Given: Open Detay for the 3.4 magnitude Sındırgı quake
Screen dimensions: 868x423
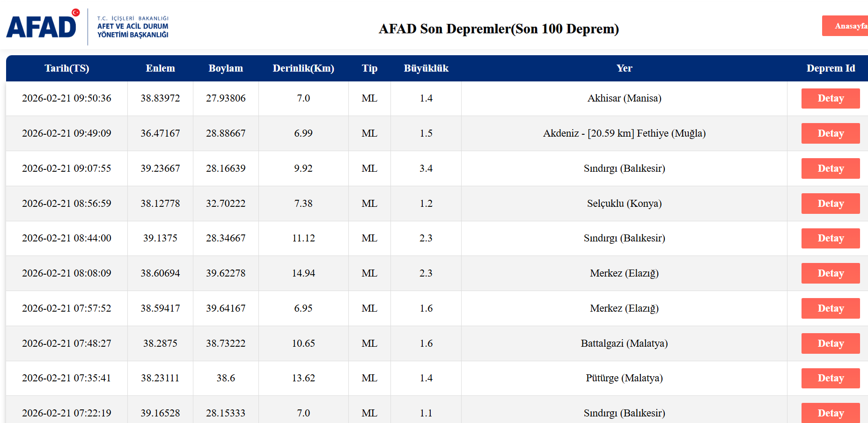Looking at the screenshot, I should (x=830, y=168).
